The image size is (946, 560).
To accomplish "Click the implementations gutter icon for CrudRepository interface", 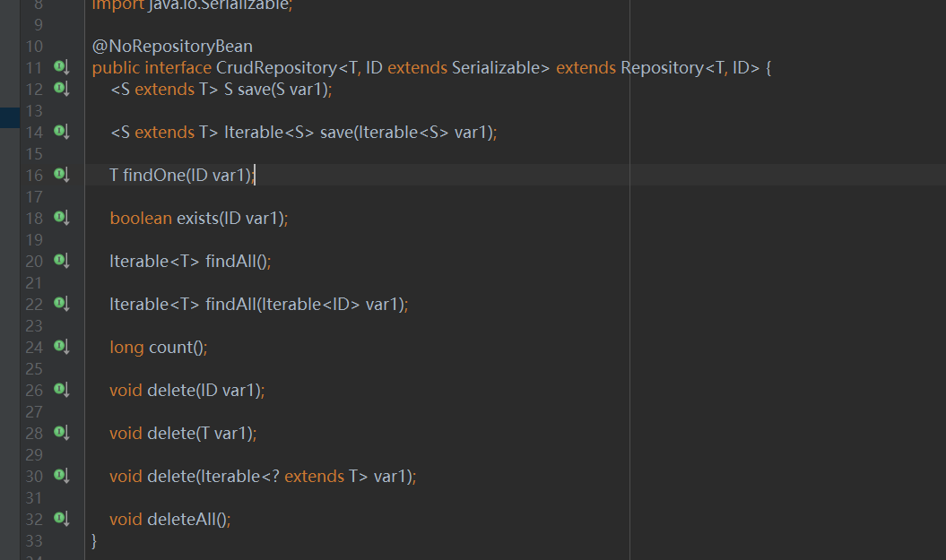I will point(61,67).
